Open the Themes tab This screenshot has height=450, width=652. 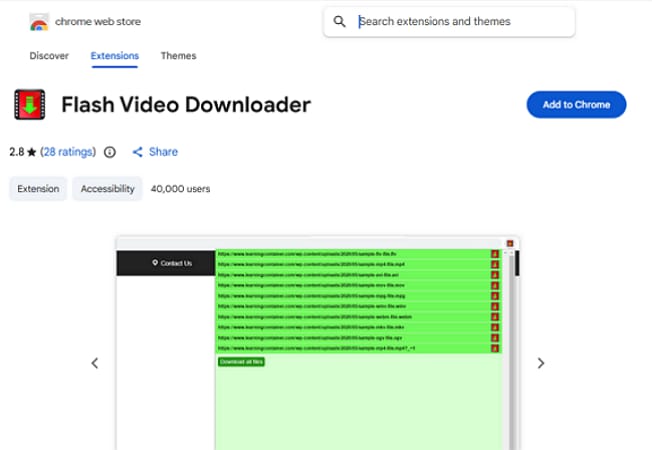(178, 56)
